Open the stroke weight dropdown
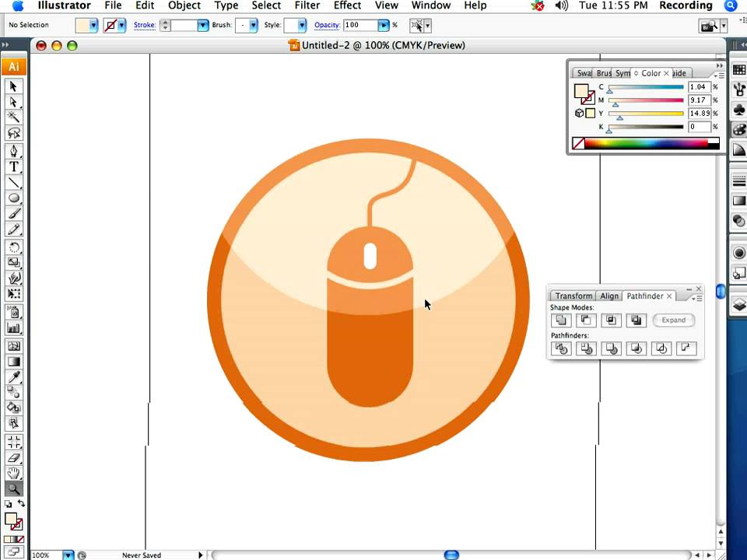Screen dimensions: 747x560 pyautogui.click(x=202, y=25)
